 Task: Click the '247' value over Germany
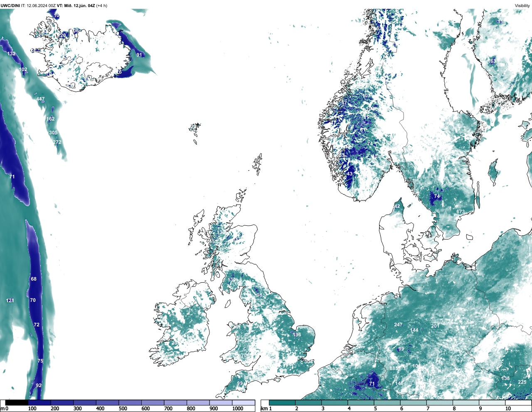[x=398, y=325]
